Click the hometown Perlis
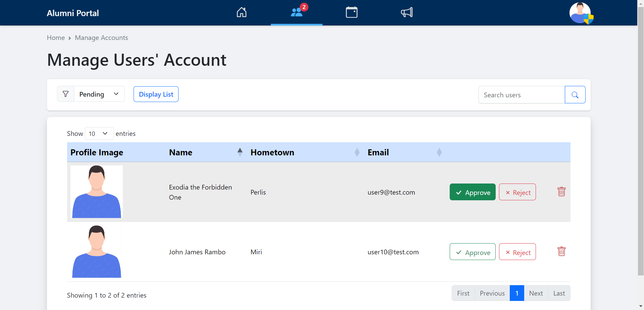The height and width of the screenshot is (310, 644). pos(258,192)
